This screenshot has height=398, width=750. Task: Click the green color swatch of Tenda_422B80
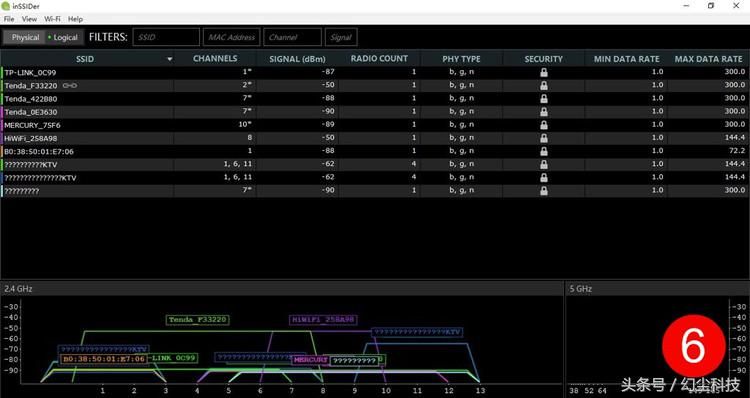tap(2, 99)
